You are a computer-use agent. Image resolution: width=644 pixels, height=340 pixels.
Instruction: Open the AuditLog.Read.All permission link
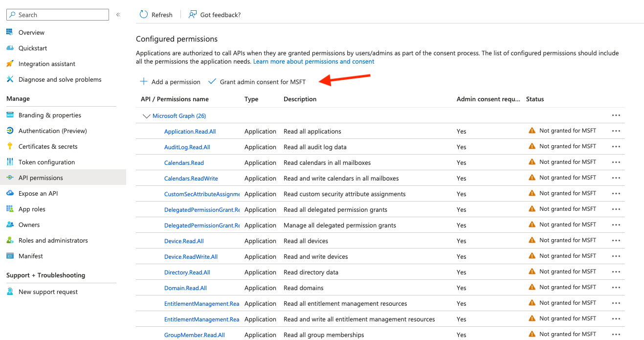pos(187,147)
